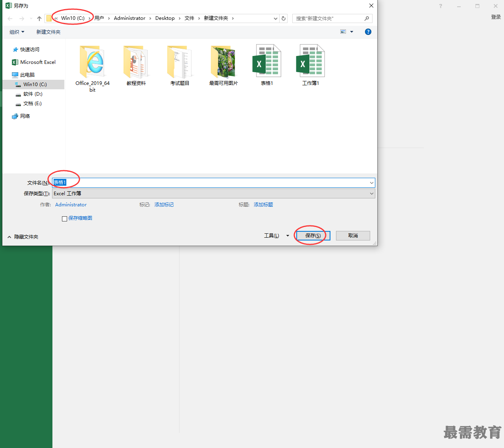Viewport: 504px width, 448px height.
Task: Open the help question mark icon
Action: tap(368, 32)
